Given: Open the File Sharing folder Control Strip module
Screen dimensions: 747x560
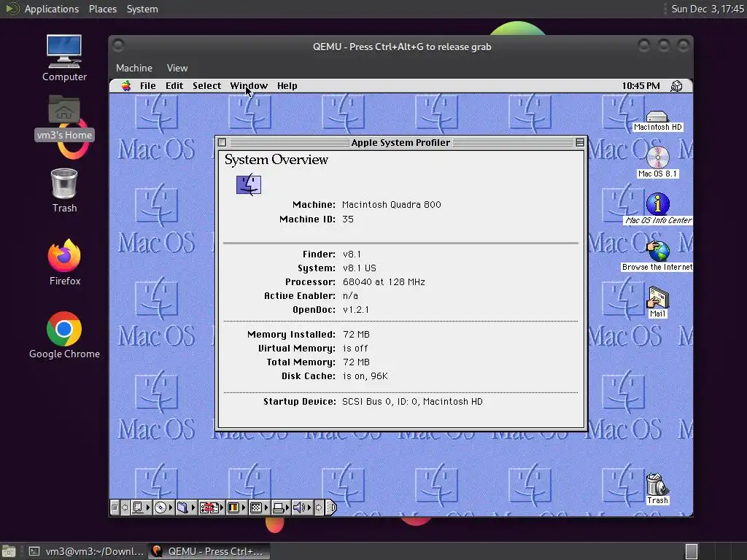Looking at the screenshot, I should click(186, 507).
